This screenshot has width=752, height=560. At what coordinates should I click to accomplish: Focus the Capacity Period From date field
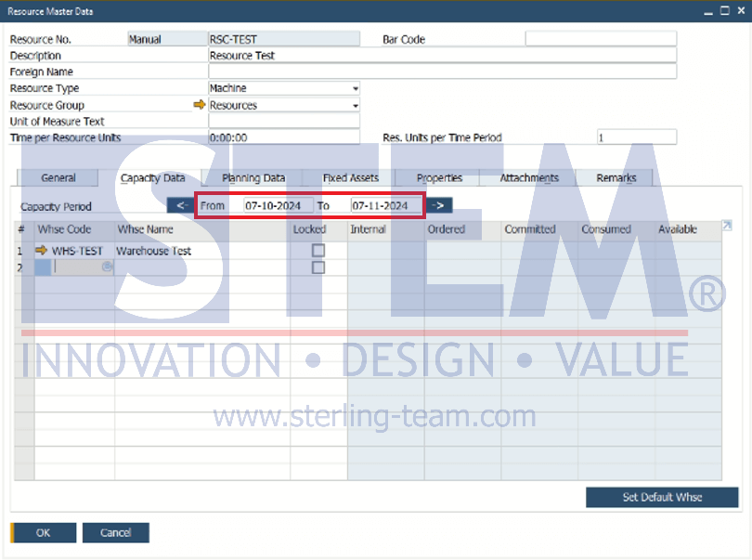coord(278,205)
